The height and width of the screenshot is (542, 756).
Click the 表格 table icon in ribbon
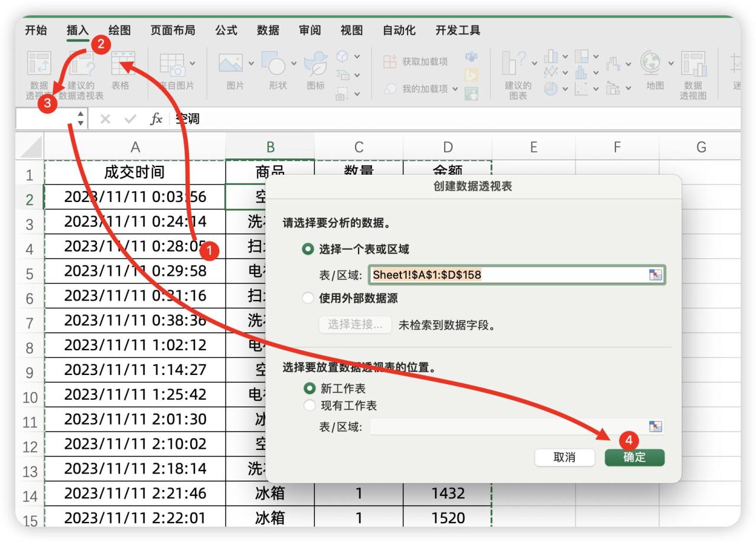(123, 63)
